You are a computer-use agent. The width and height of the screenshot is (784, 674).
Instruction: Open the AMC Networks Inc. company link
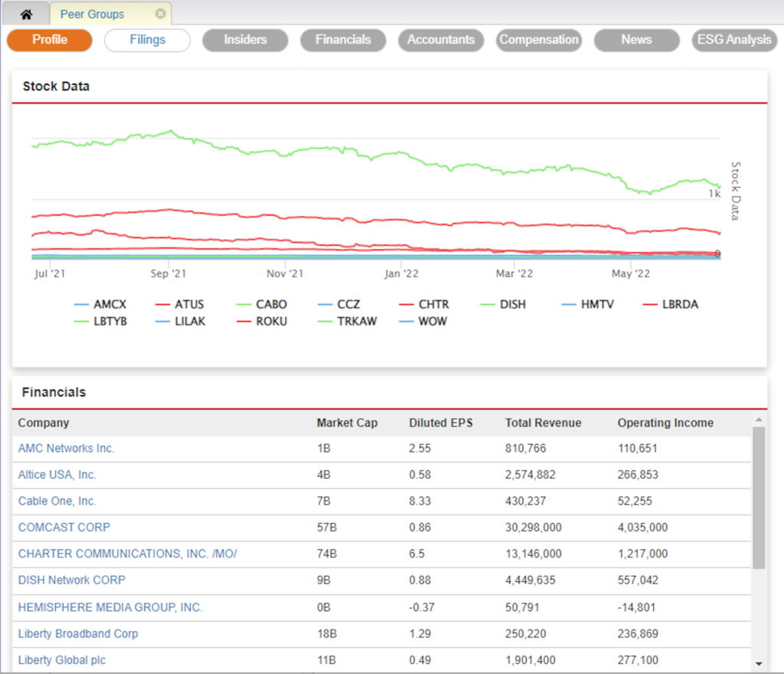tap(66, 448)
